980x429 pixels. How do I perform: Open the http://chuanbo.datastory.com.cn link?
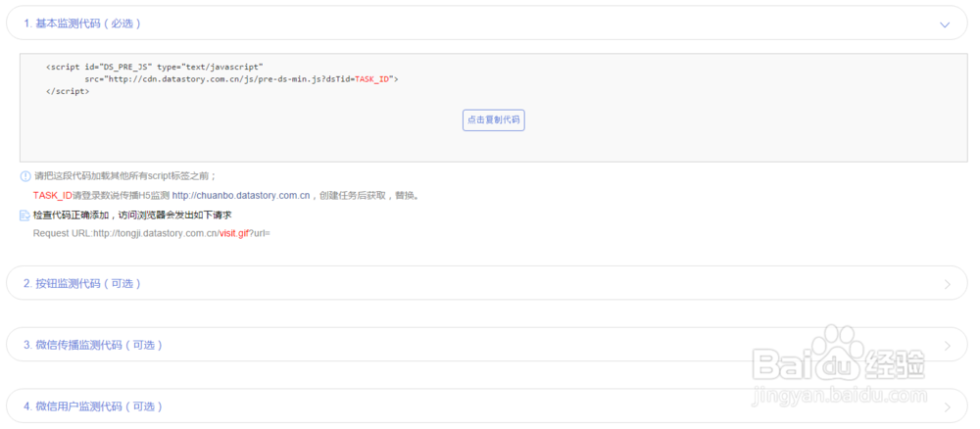(241, 196)
